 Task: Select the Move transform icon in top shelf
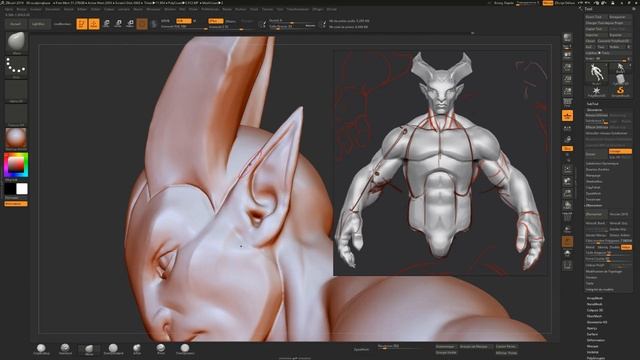(106, 24)
